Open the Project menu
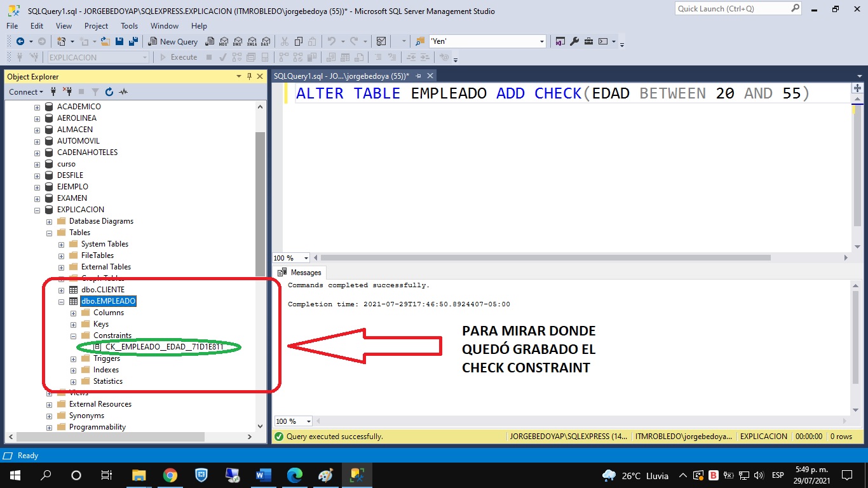 97,26
